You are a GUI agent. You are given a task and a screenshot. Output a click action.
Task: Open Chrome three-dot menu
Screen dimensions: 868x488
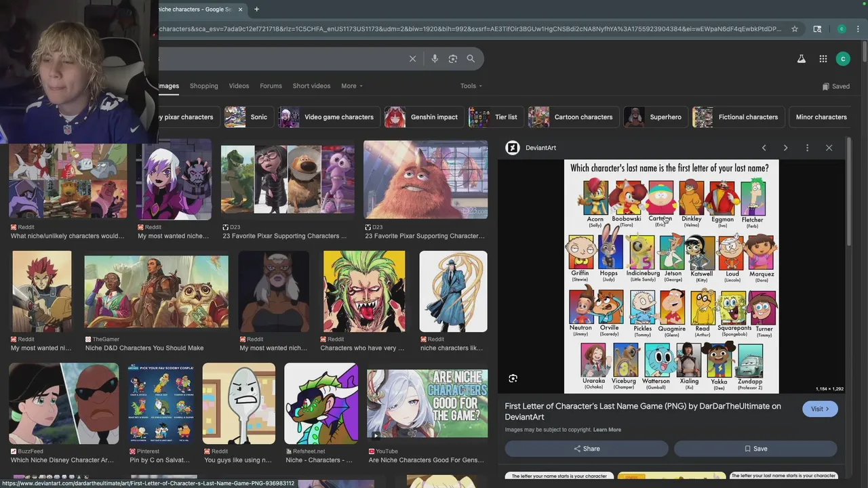[859, 29]
